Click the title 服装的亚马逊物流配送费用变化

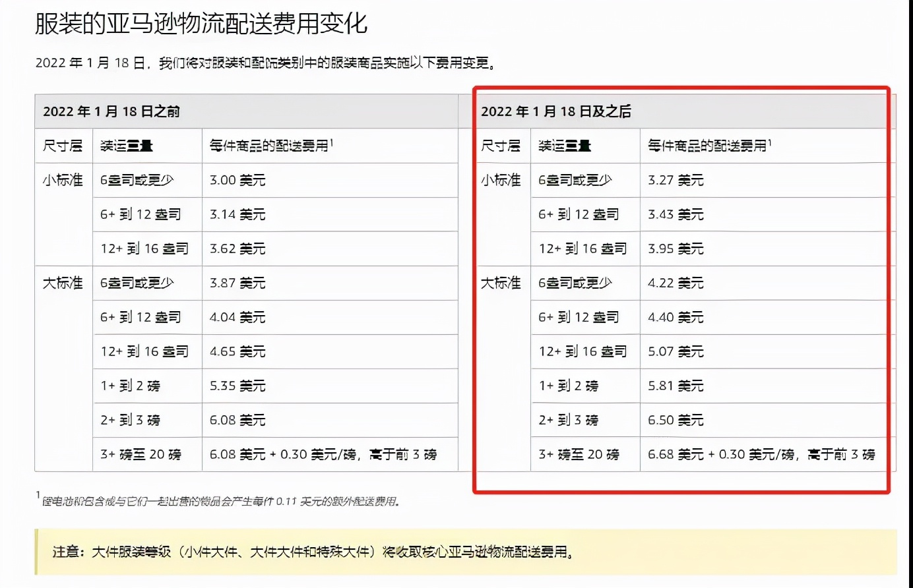tap(201, 24)
